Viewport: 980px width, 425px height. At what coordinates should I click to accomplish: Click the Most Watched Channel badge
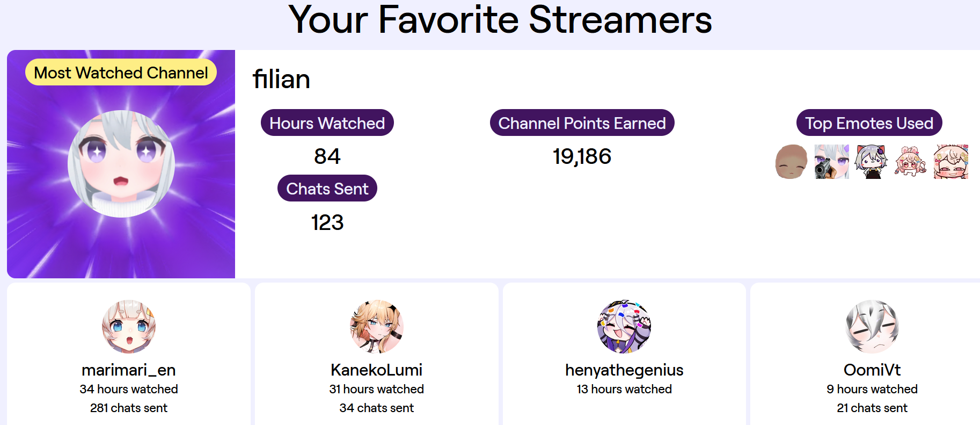click(121, 73)
